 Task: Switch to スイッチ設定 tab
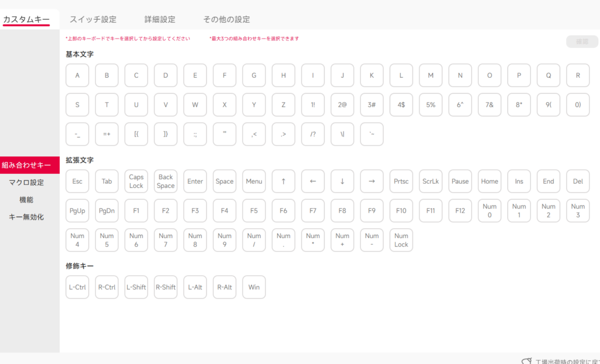pos(93,19)
